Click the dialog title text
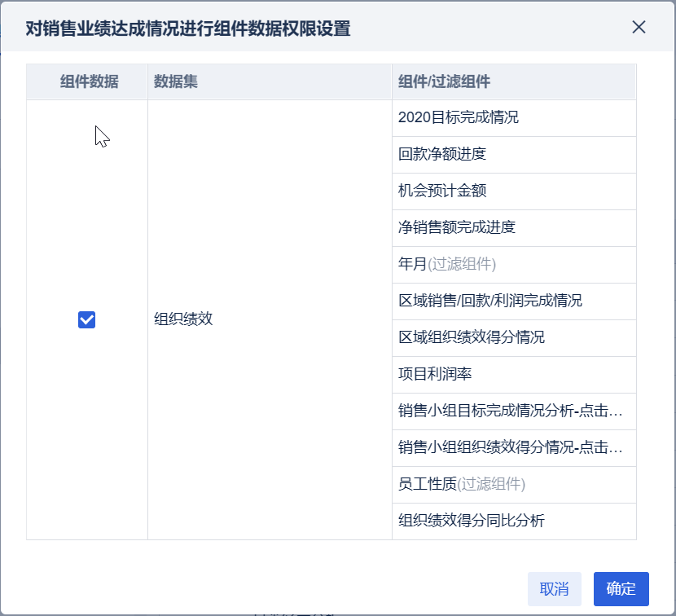Image resolution: width=676 pixels, height=616 pixels. (x=188, y=29)
